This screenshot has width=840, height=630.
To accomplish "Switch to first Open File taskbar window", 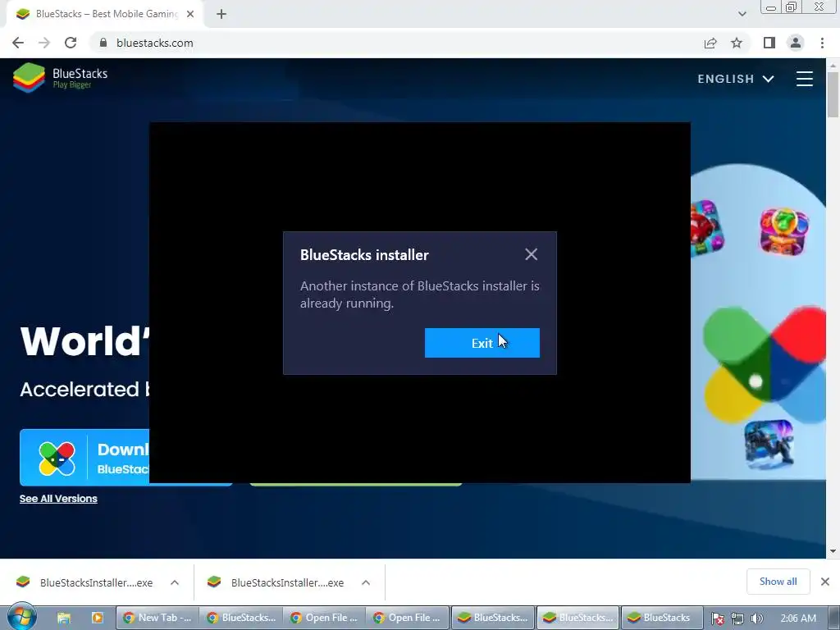I will click(325, 619).
